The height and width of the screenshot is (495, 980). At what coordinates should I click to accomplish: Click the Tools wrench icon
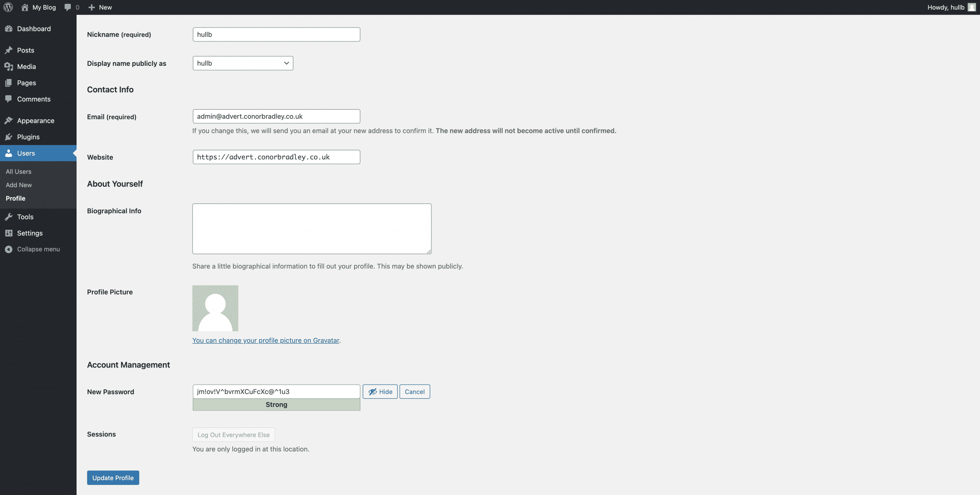point(8,217)
